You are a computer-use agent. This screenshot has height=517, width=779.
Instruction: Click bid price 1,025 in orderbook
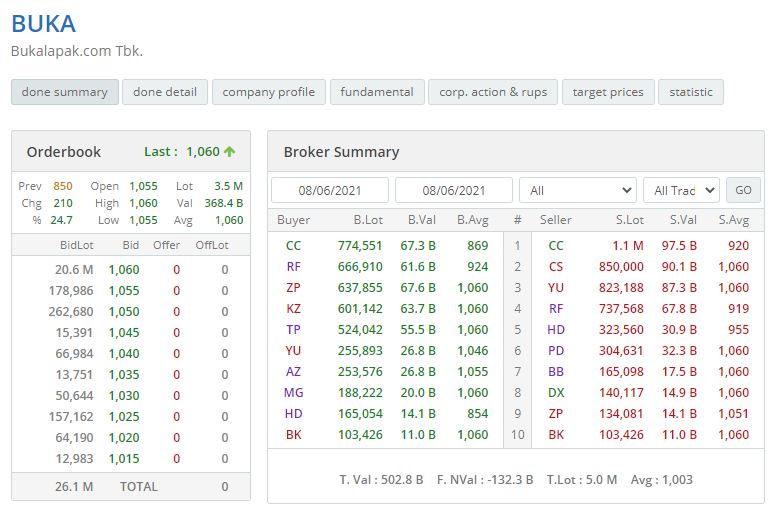tap(124, 417)
